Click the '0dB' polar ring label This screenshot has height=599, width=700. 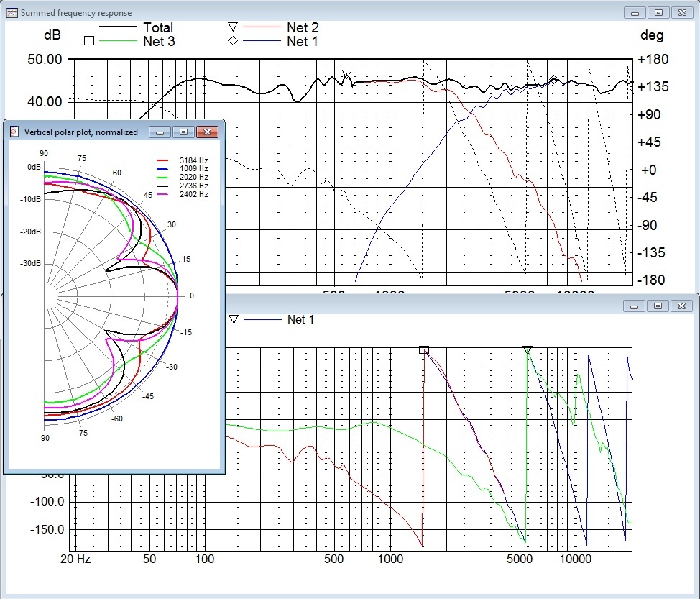point(34,167)
